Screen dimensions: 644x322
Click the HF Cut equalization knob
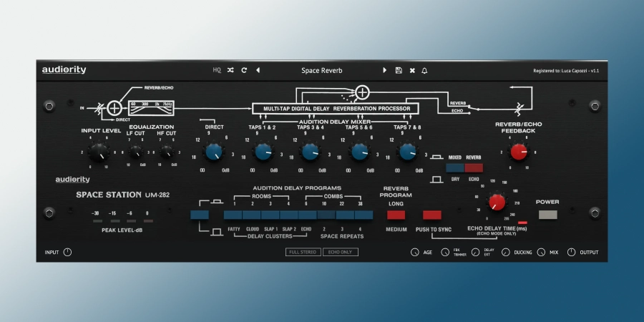[x=166, y=152]
